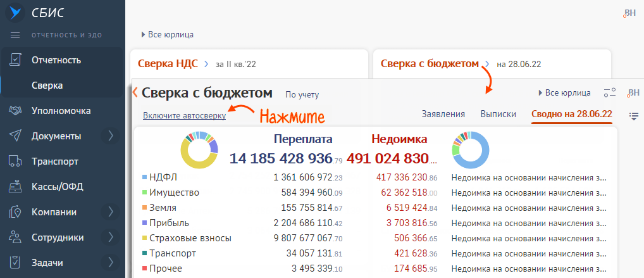Open the Сверка НДС card link
This screenshot has width=644, height=278.
[168, 64]
